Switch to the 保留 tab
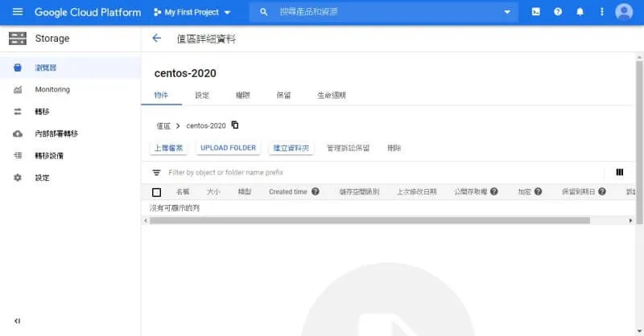The height and width of the screenshot is (336, 644). (x=283, y=95)
